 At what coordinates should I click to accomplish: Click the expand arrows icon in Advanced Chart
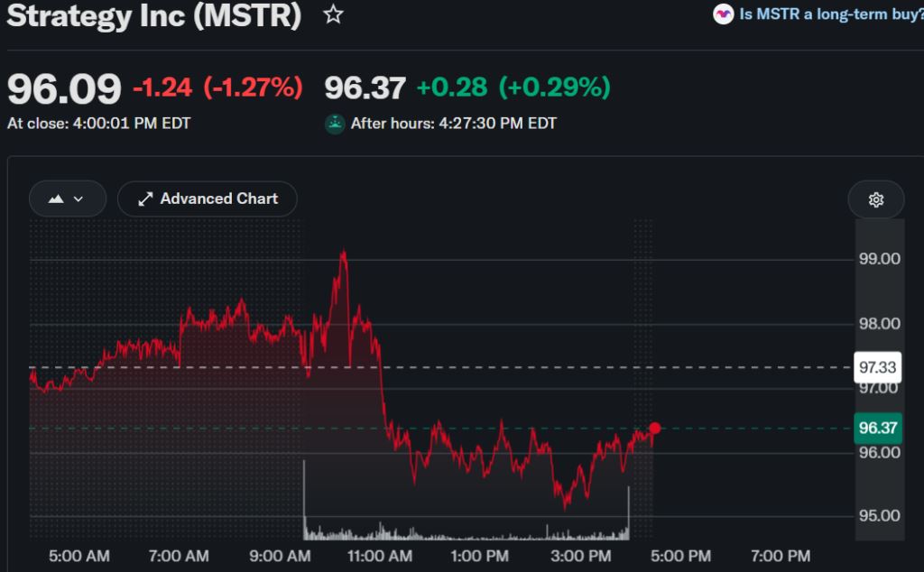point(145,199)
